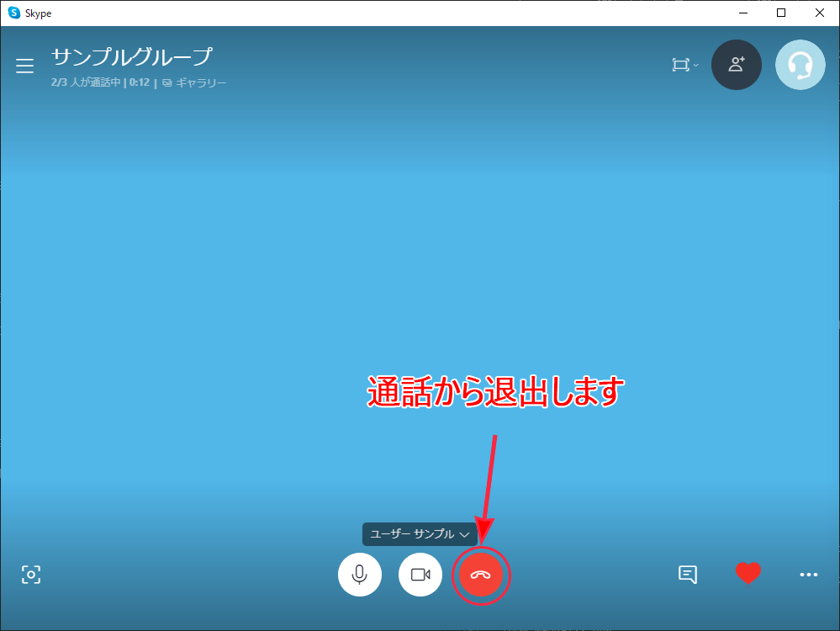
Task: Open the hamburger menu at top left
Action: point(25,66)
